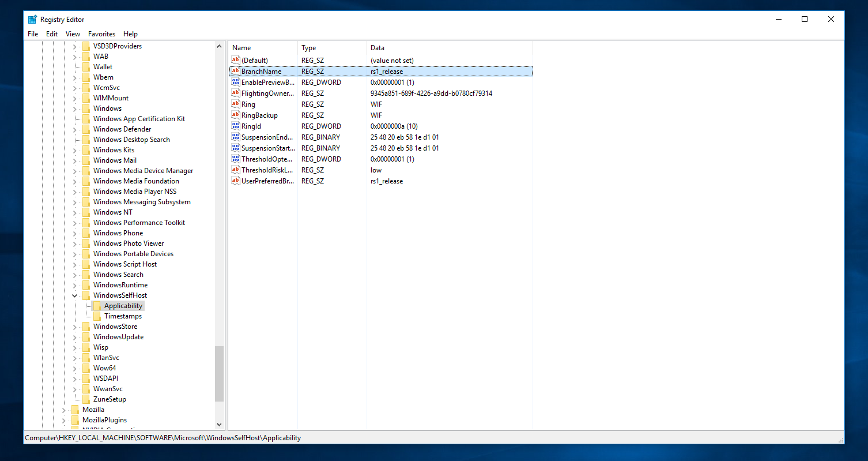Expand the VSD3DProviders tree node

click(x=74, y=46)
